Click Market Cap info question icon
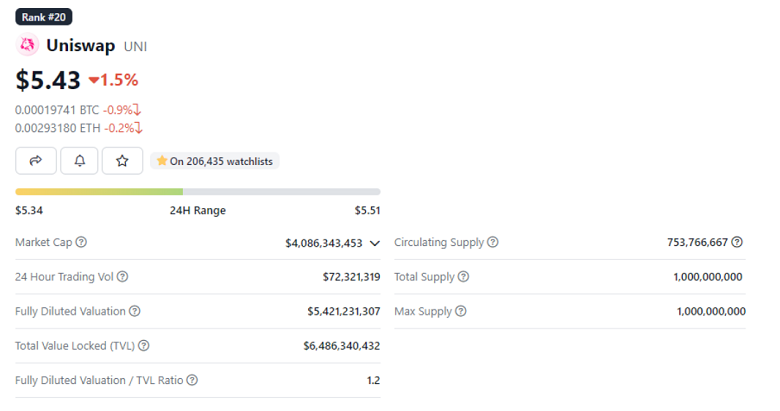 (x=81, y=243)
